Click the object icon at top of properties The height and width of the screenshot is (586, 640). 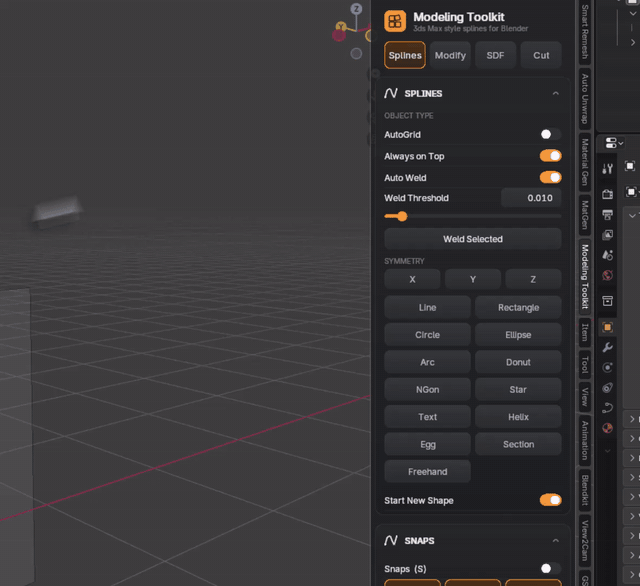[630, 166]
